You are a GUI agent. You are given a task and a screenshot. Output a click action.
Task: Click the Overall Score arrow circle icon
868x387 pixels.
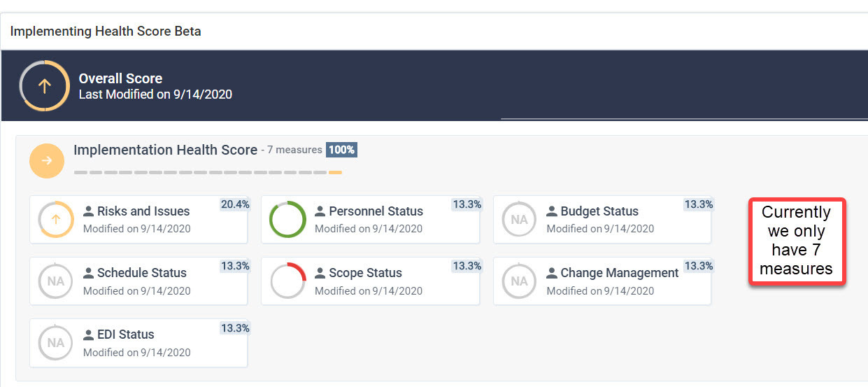tap(44, 86)
